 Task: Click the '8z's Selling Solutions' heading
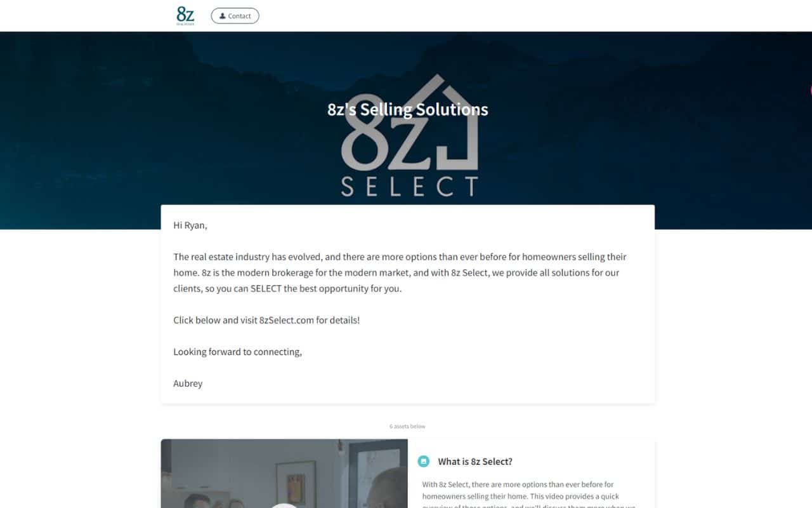click(408, 109)
